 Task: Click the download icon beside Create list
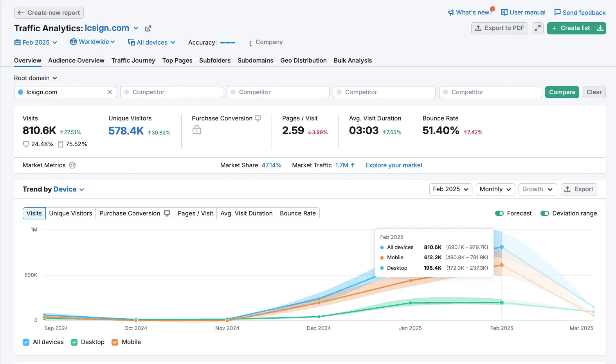pyautogui.click(x=600, y=28)
